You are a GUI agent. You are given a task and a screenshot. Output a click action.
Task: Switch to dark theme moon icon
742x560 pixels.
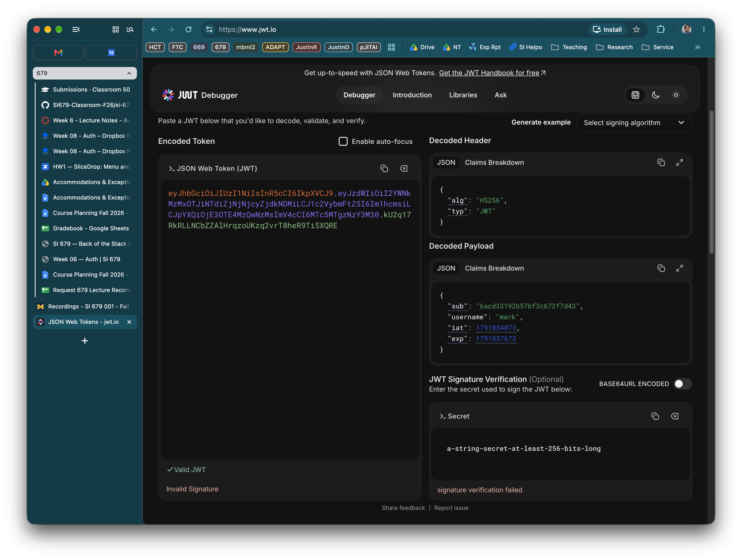(655, 95)
